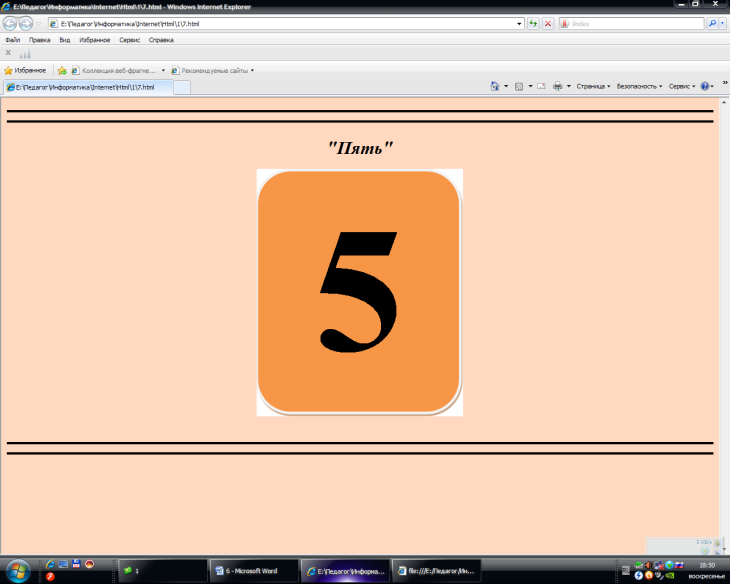Close the toolbar with the gray X
The width and height of the screenshot is (730, 584).
pyautogui.click(x=8, y=53)
